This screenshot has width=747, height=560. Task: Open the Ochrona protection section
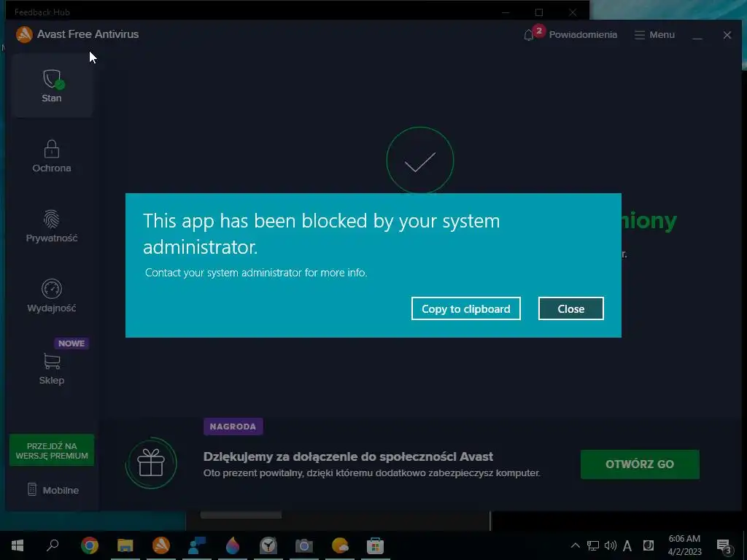coord(52,156)
